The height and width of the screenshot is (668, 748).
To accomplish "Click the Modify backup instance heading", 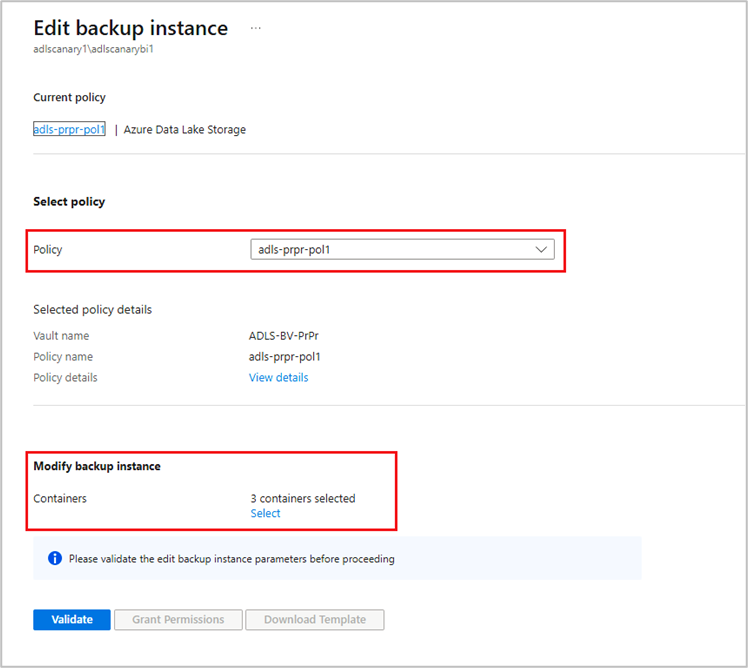I will click(97, 466).
